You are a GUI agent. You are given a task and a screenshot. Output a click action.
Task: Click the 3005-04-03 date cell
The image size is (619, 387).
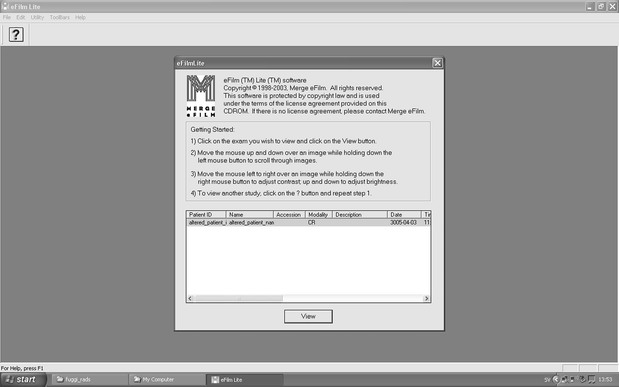[403, 223]
